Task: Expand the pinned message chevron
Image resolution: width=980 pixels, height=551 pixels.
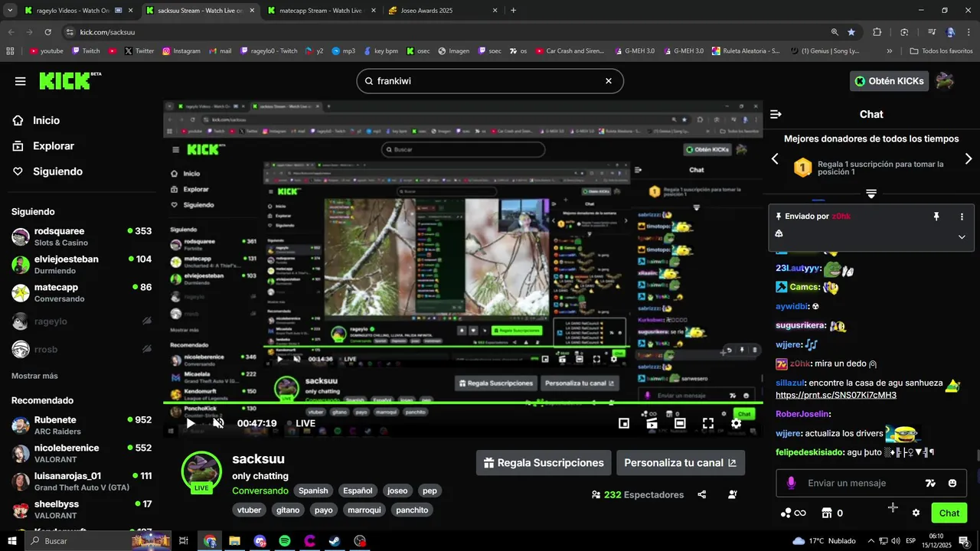Action: pos(962,236)
